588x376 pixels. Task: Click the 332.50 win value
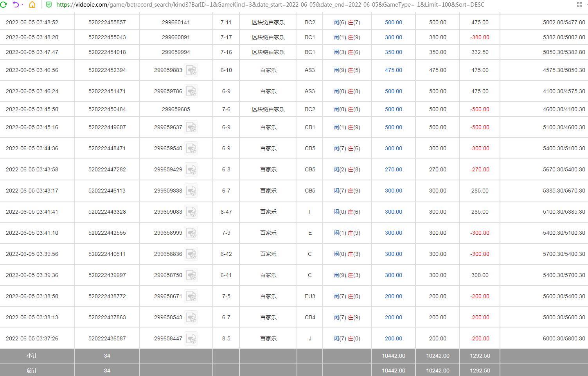click(480, 52)
